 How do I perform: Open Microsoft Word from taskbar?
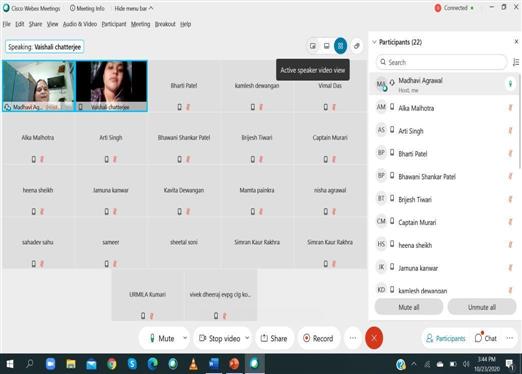click(x=214, y=364)
